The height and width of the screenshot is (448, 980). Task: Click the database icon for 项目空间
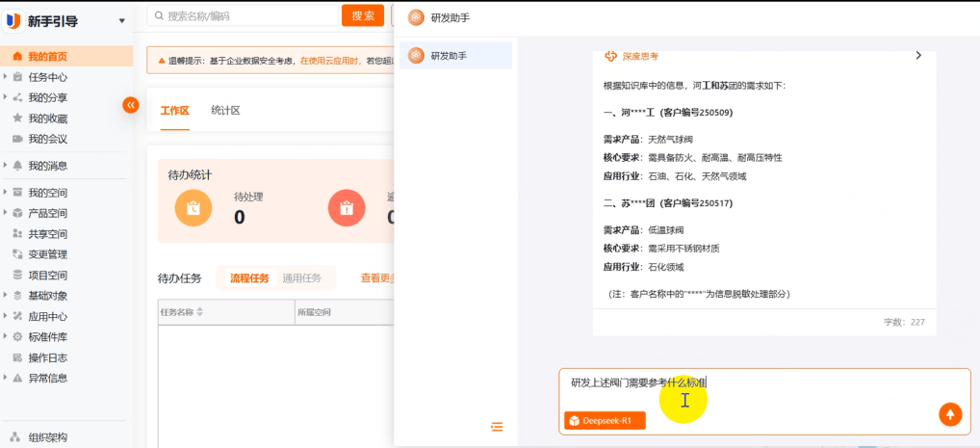17,276
